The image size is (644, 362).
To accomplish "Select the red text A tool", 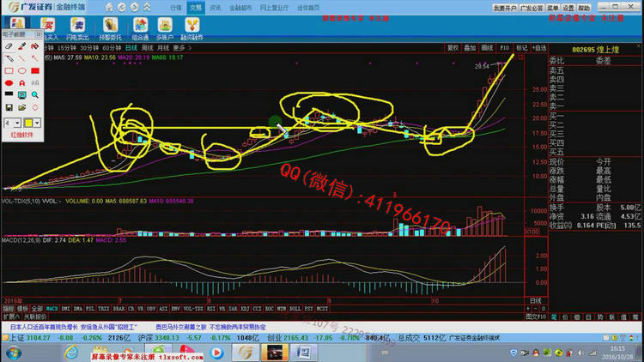I will click(x=21, y=83).
